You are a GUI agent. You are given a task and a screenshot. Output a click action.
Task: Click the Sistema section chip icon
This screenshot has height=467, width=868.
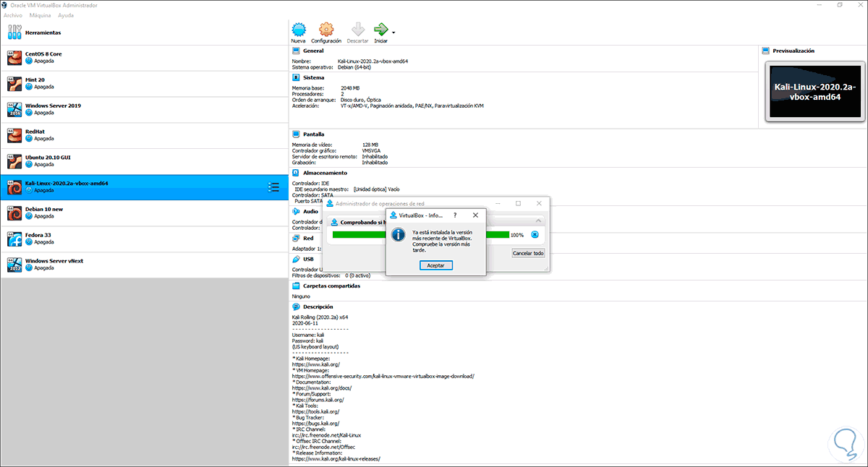297,77
